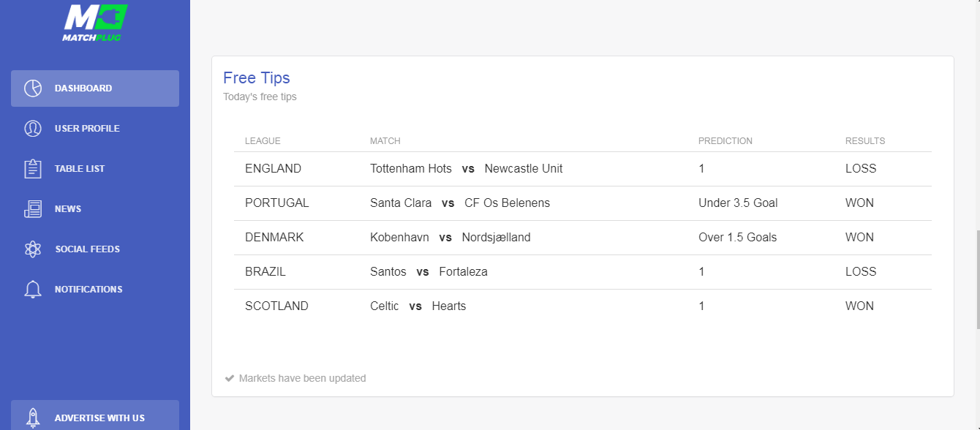
Task: Click the Notifications bell icon
Action: point(33,290)
